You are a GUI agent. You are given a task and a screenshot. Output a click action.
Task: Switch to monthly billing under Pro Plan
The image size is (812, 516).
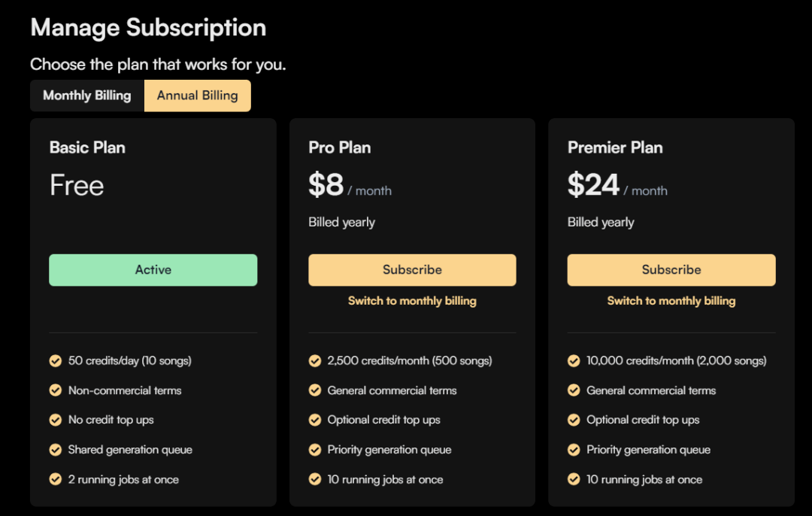[412, 301]
